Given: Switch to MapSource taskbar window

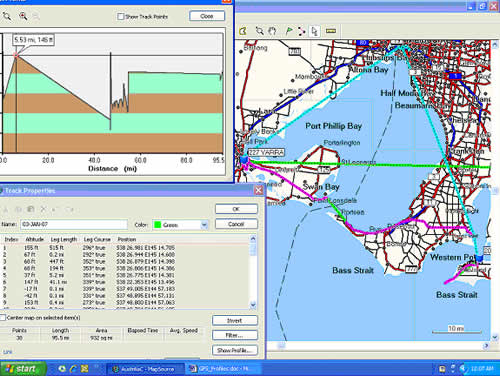Looking at the screenshot, I should [x=145, y=369].
